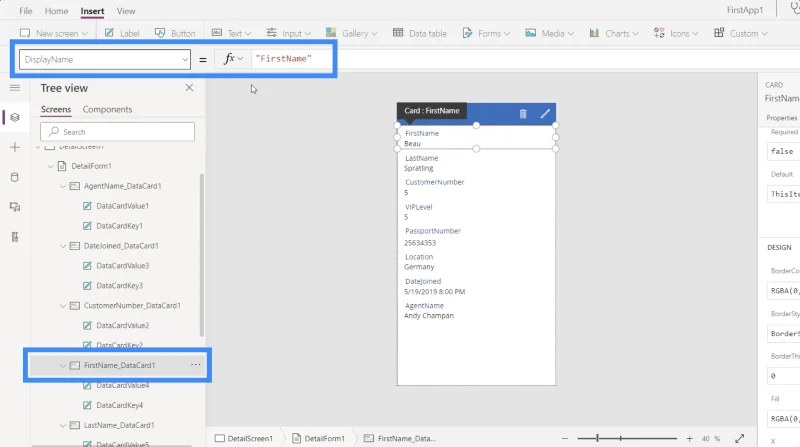The width and height of the screenshot is (800, 447).
Task: Select DataCardKey4 in tree
Action: coord(119,405)
